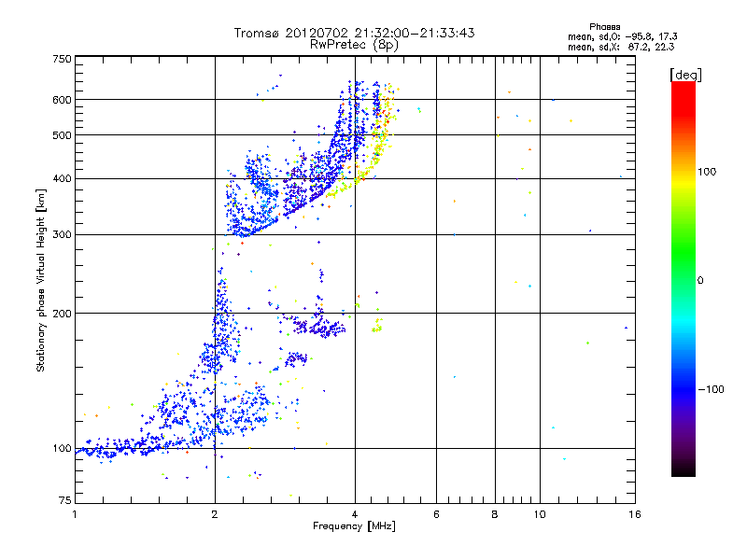
Task: Click the y-axis tick label '750'
Action: tap(62, 59)
